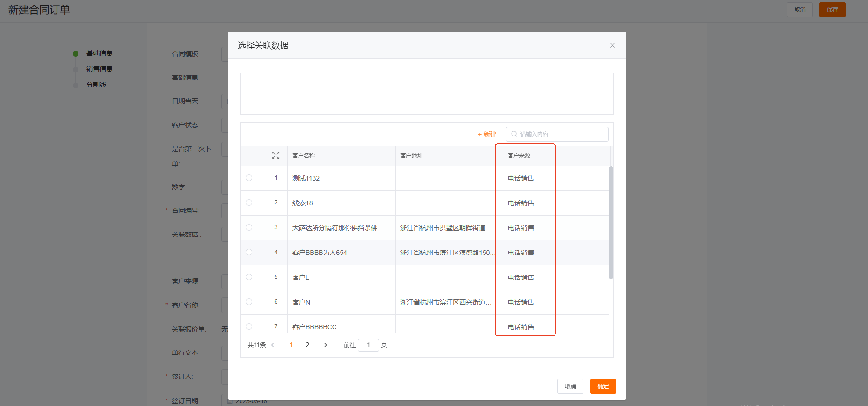Click the search magnifier icon
Viewport: 868px width, 406px height.
(x=514, y=134)
